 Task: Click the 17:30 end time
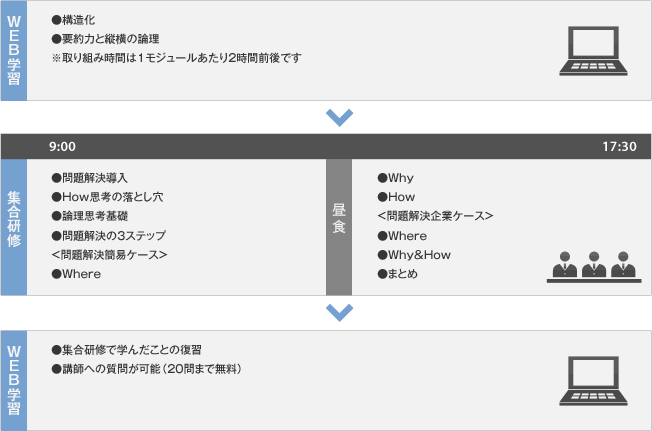[619, 146]
